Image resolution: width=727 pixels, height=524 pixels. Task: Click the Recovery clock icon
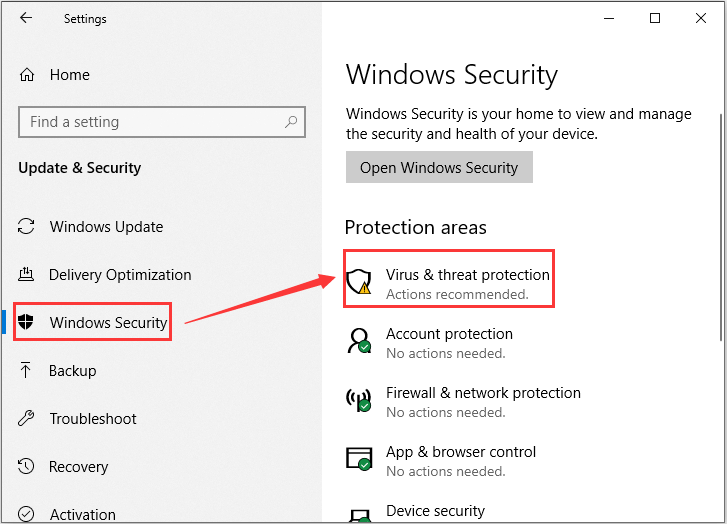click(26, 466)
